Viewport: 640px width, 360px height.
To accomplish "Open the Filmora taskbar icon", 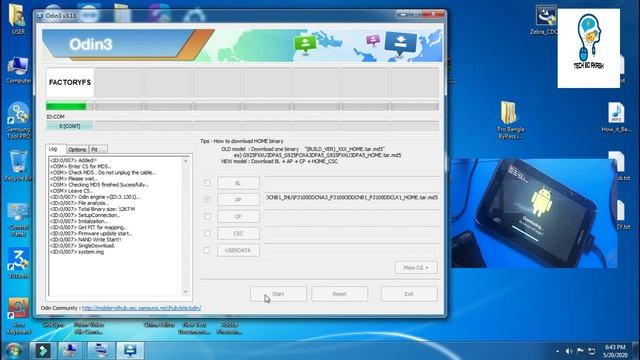I will (x=43, y=351).
